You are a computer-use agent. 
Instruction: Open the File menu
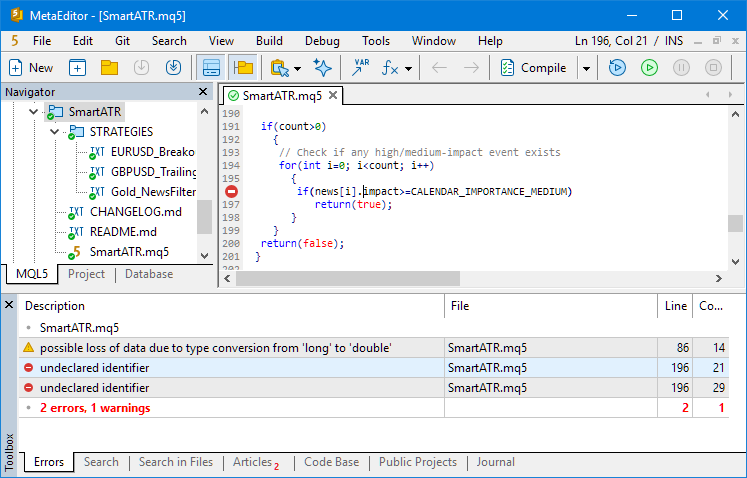click(42, 41)
